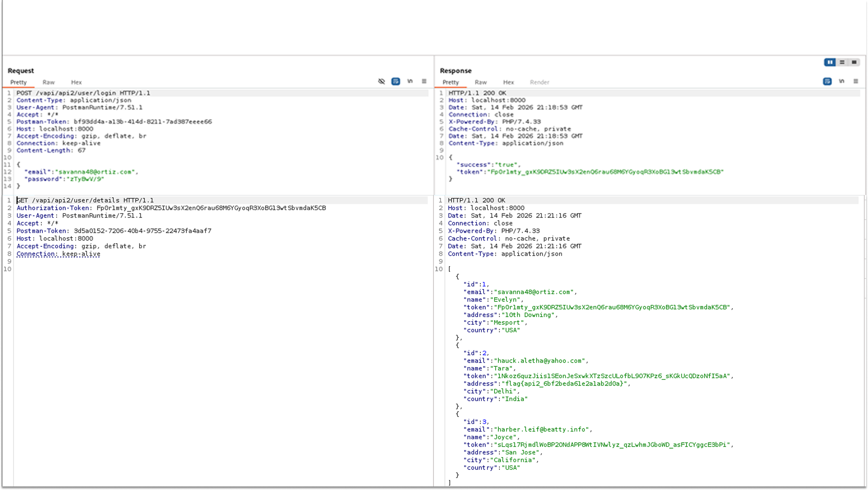The height and width of the screenshot is (490, 868).
Task: Show non-printable characters in Request editor
Action: pyautogui.click(x=410, y=82)
